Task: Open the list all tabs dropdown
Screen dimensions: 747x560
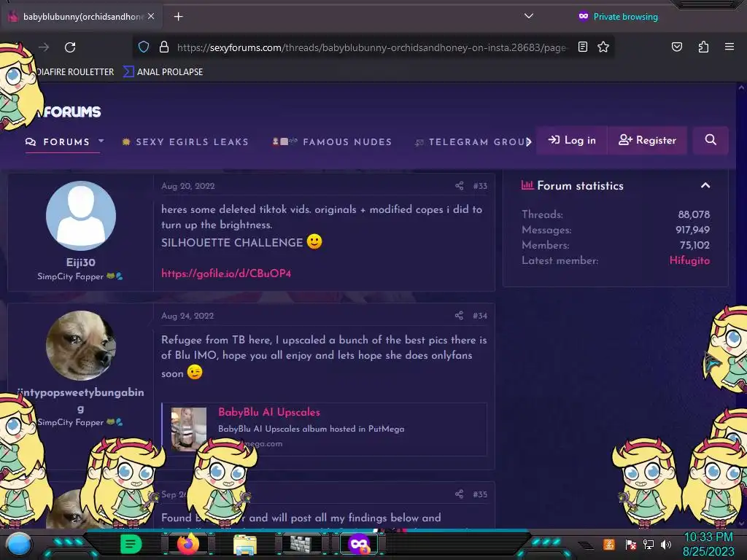Action: click(x=528, y=16)
